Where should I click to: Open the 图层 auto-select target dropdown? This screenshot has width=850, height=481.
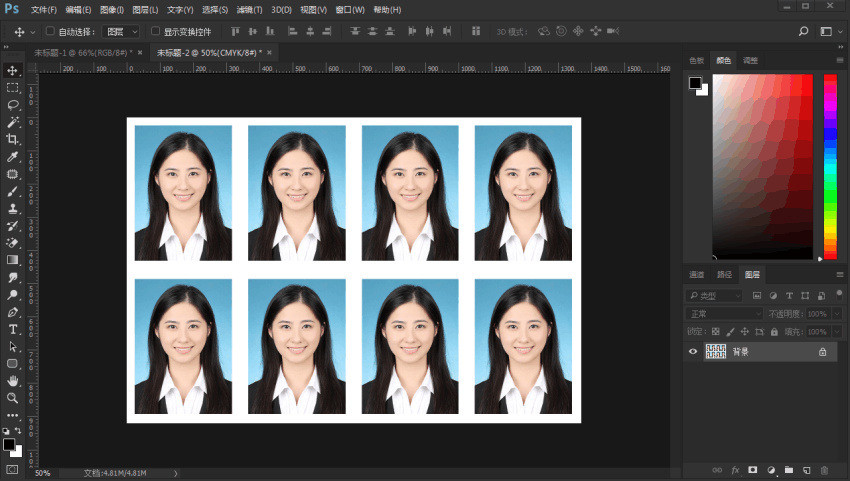pos(122,32)
